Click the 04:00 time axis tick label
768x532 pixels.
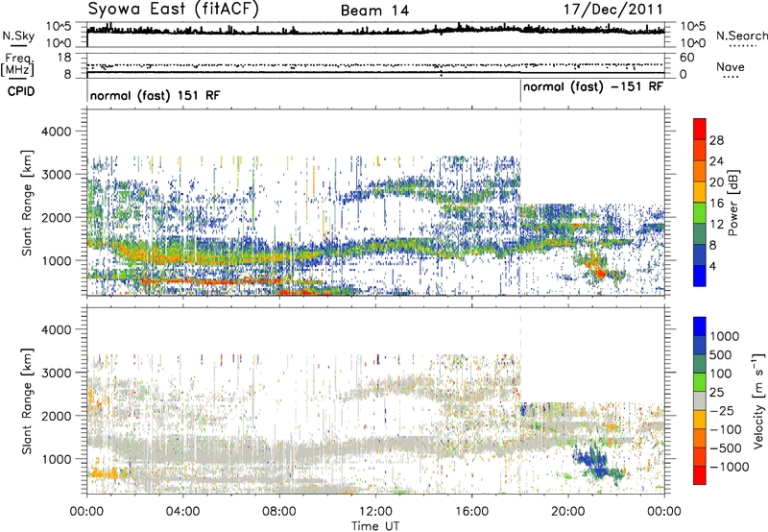182,512
